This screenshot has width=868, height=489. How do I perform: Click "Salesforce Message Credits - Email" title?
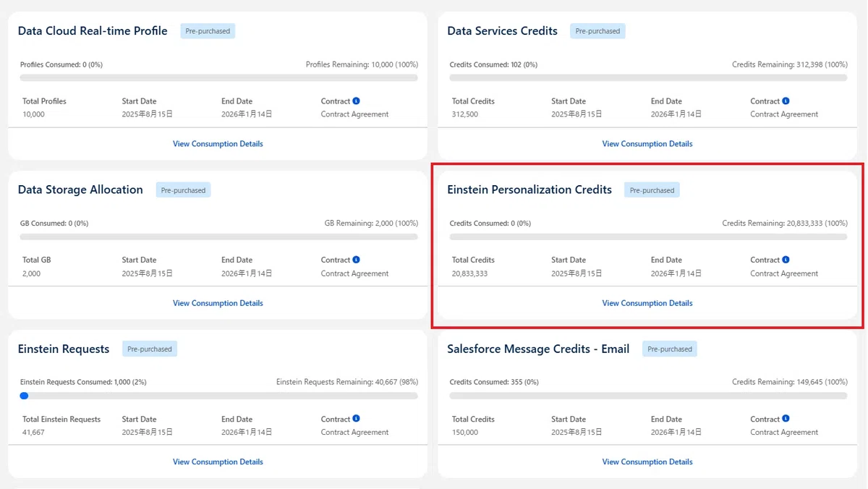(x=538, y=349)
